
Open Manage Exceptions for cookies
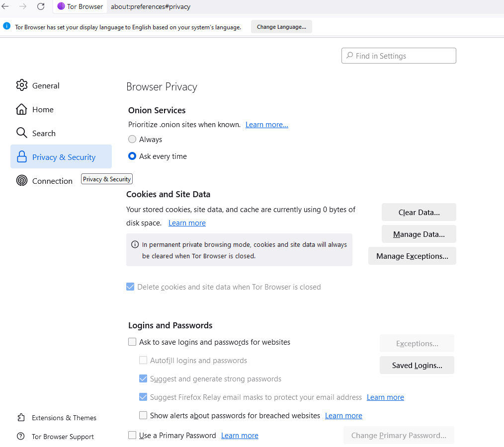pyautogui.click(x=412, y=256)
